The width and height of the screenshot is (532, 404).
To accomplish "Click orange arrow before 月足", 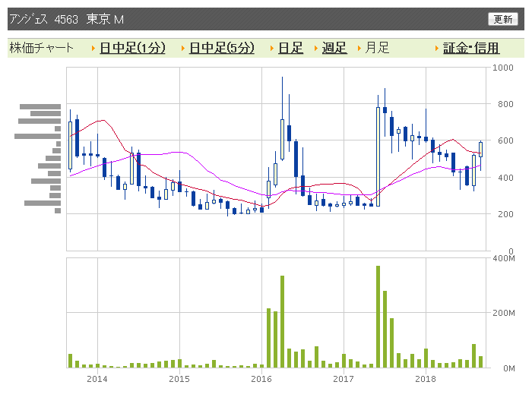I will click(359, 49).
